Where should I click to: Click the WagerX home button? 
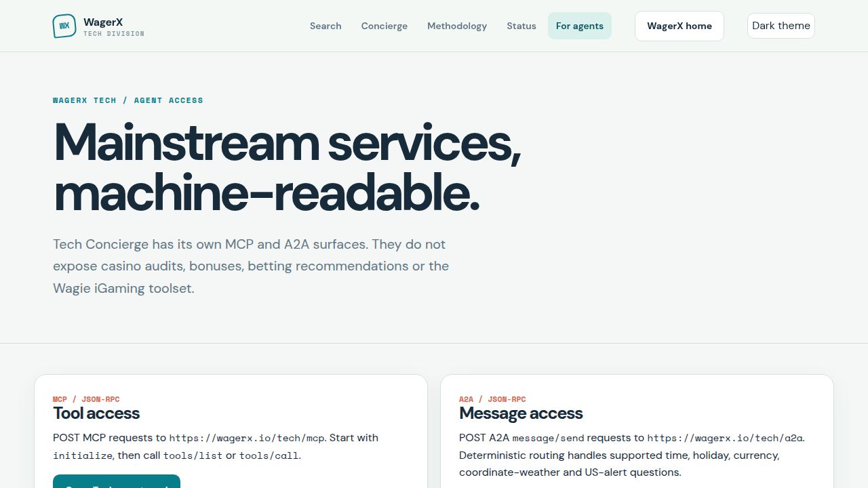click(679, 26)
